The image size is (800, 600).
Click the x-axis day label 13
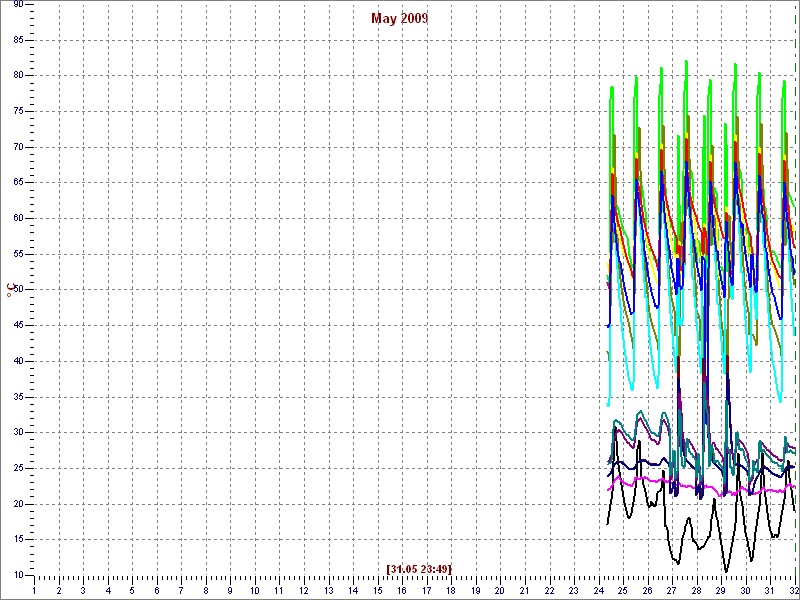click(x=328, y=591)
